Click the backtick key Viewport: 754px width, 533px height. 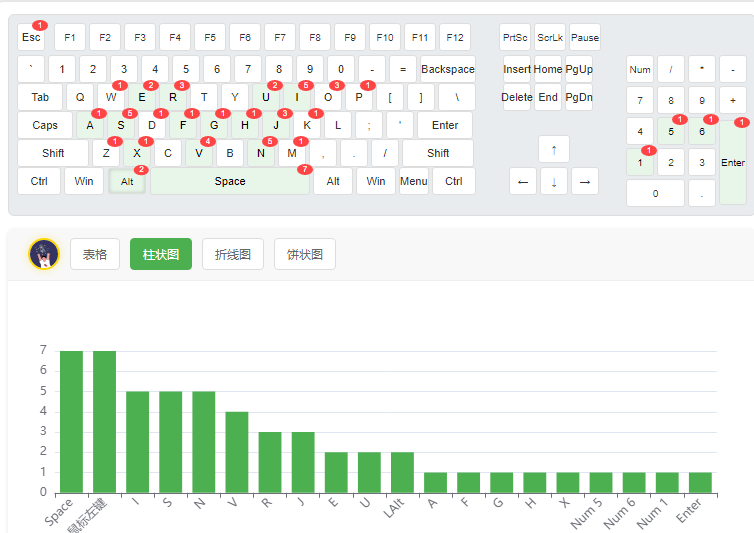[31, 69]
